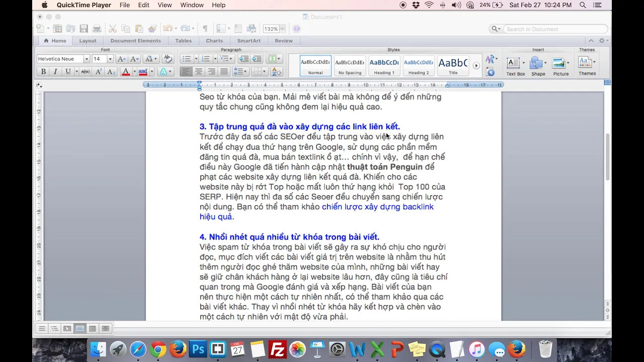Image resolution: width=644 pixels, height=362 pixels.
Task: Click the vertical scrollbar thumb
Action: (608, 157)
